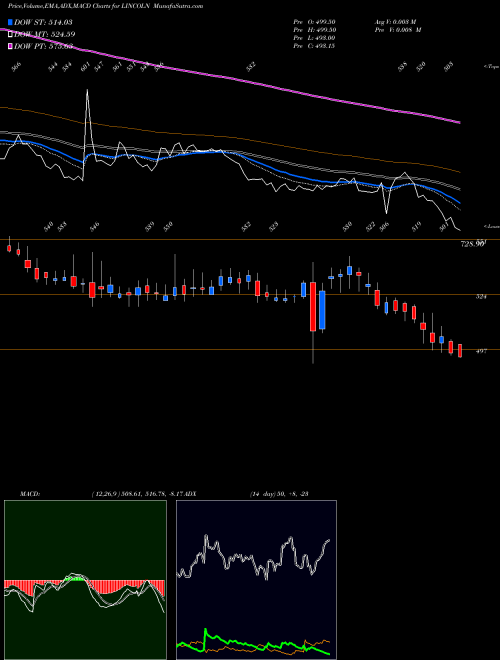Select the DOW ST 514.03 label
Viewport: 500px width, 660px height.
pyautogui.click(x=43, y=22)
